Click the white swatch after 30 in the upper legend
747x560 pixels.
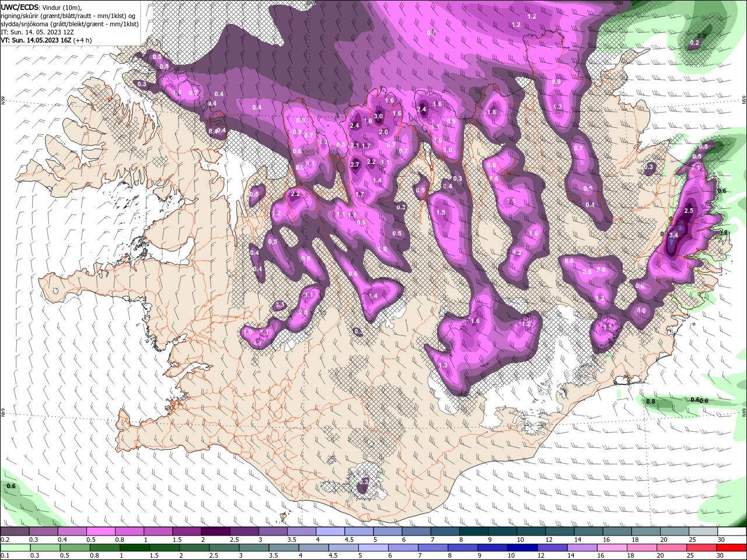tap(732, 531)
